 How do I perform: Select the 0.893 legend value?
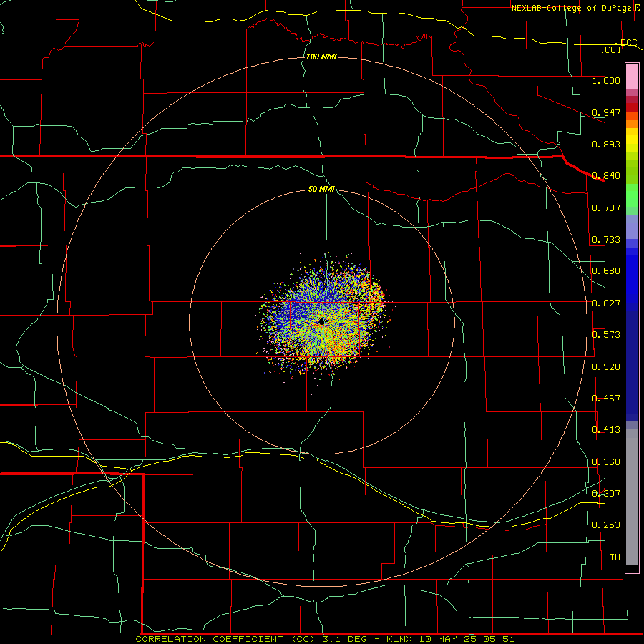tap(606, 144)
